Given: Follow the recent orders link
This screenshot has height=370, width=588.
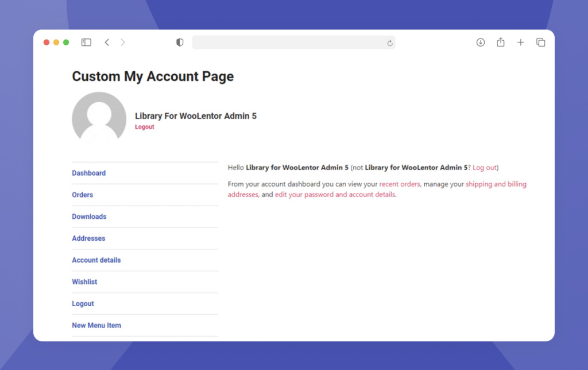Looking at the screenshot, I should (400, 184).
